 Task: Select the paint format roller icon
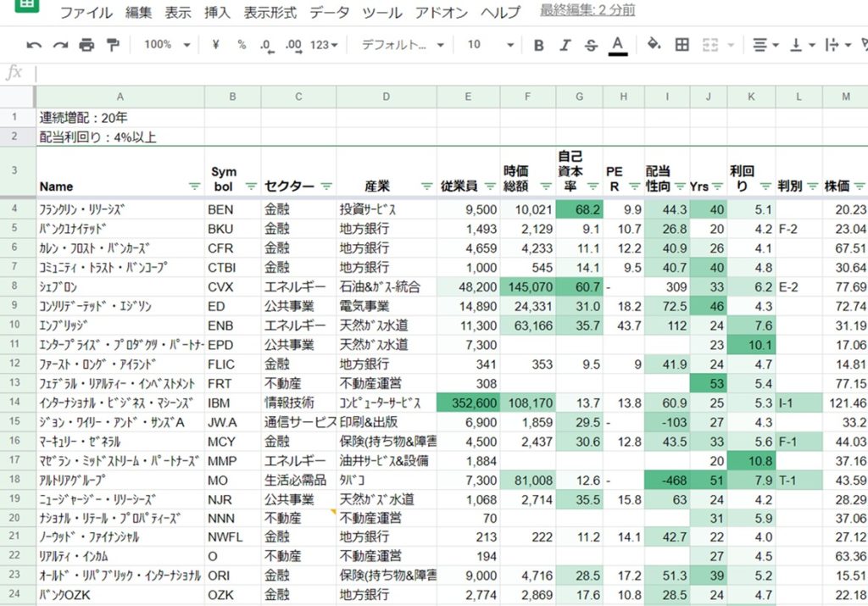[x=113, y=46]
